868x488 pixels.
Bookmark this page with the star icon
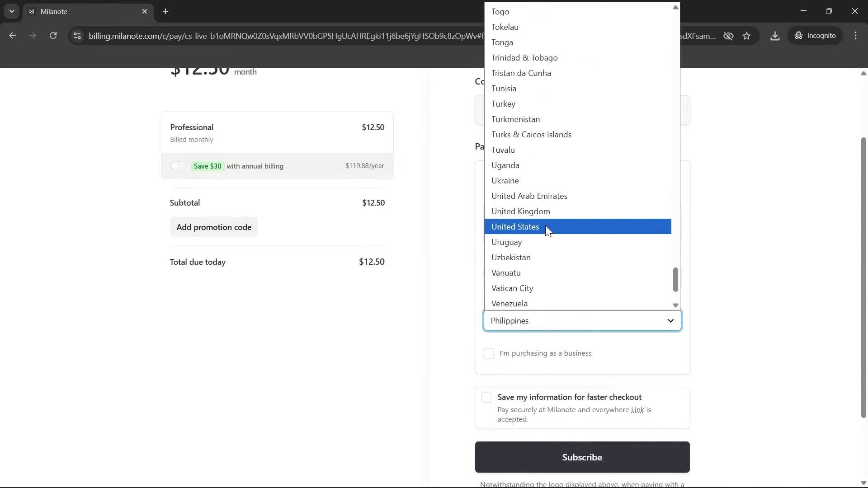coord(747,36)
